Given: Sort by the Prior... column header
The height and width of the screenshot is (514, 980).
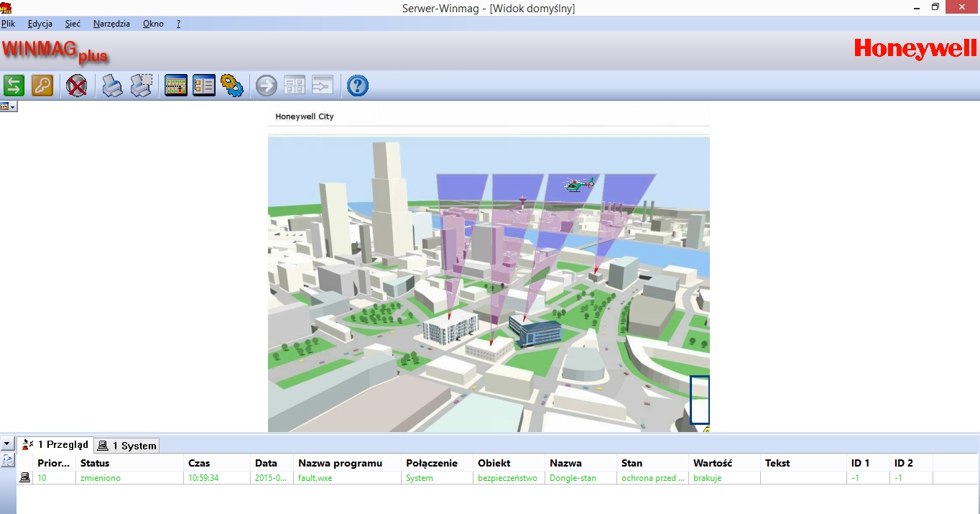Looking at the screenshot, I should pos(55,463).
